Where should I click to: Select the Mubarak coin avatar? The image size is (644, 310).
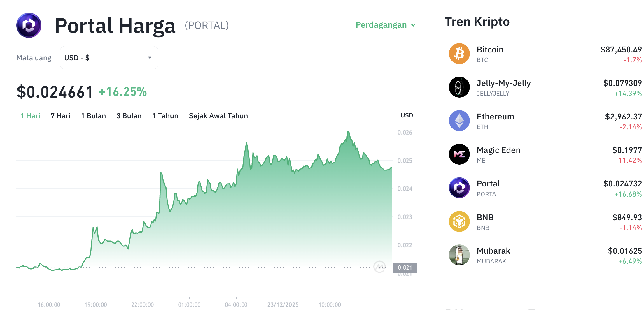(459, 255)
